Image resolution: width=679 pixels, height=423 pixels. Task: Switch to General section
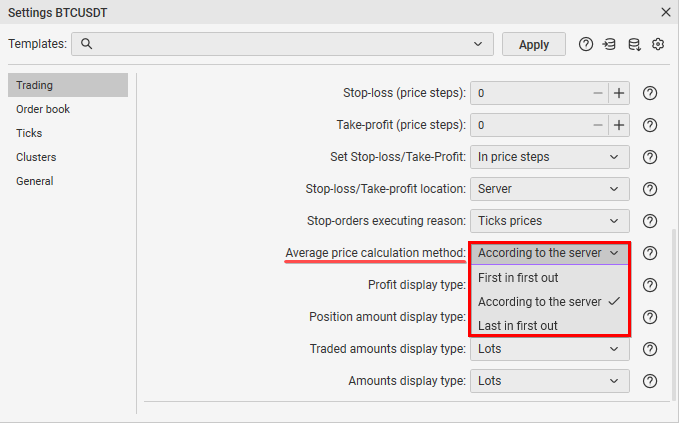68,181
